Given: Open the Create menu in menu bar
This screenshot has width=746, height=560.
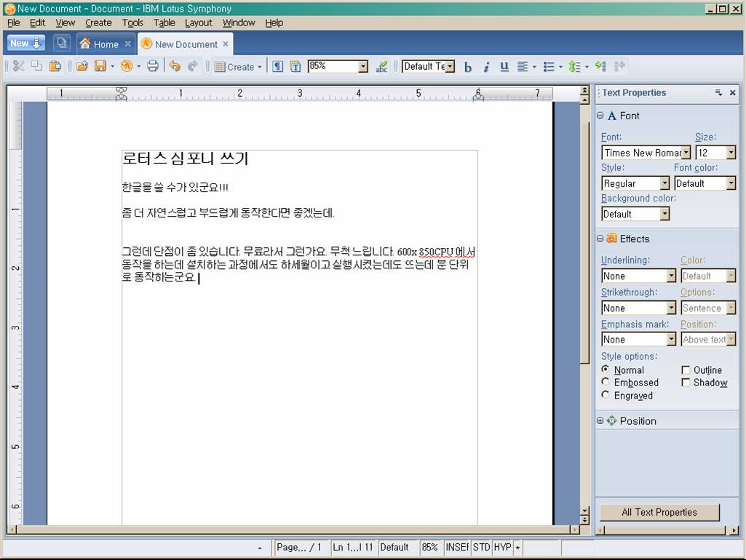Looking at the screenshot, I should [98, 23].
